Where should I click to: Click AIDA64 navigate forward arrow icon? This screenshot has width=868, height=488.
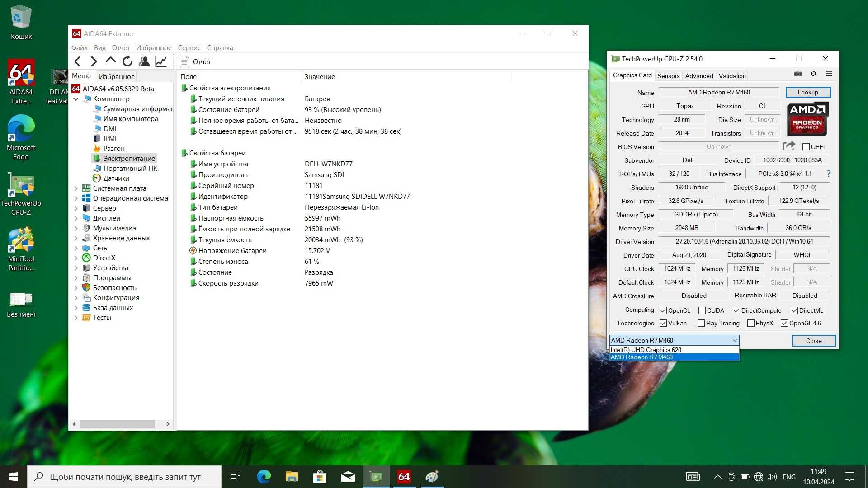tap(94, 61)
